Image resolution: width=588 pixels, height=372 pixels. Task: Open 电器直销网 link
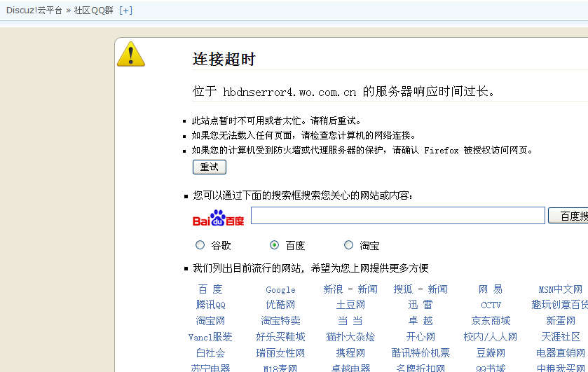(x=560, y=353)
